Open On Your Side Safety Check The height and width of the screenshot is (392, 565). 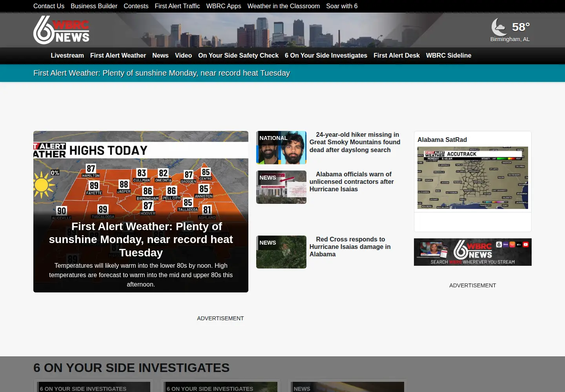point(238,56)
